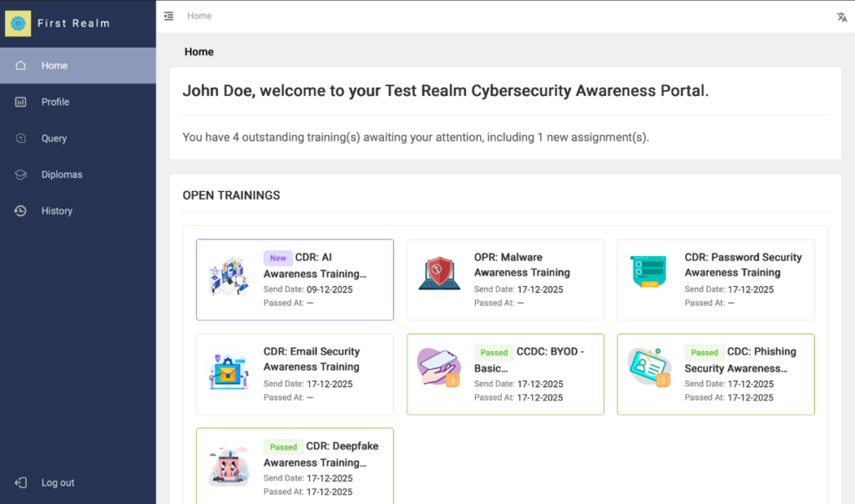Open the Profile menu item

click(55, 102)
